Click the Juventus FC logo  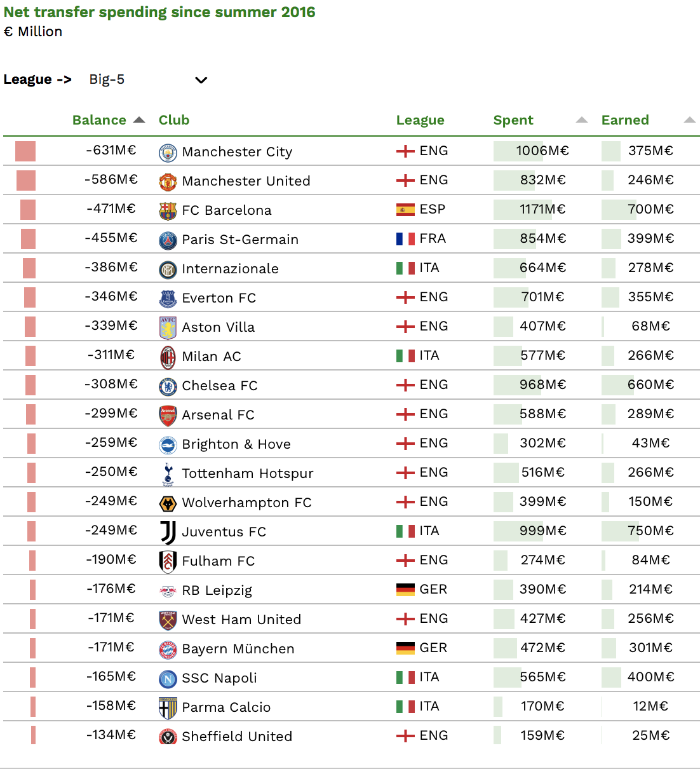[168, 533]
